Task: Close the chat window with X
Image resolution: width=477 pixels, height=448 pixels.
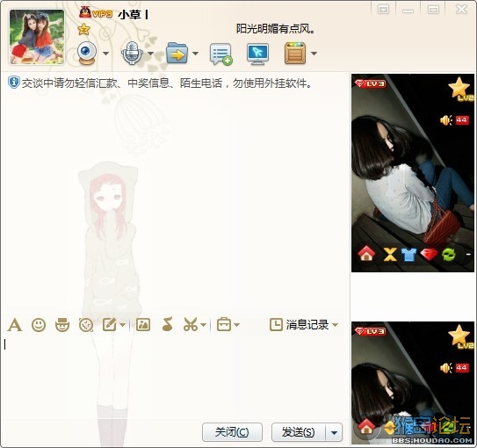Action: click(461, 9)
